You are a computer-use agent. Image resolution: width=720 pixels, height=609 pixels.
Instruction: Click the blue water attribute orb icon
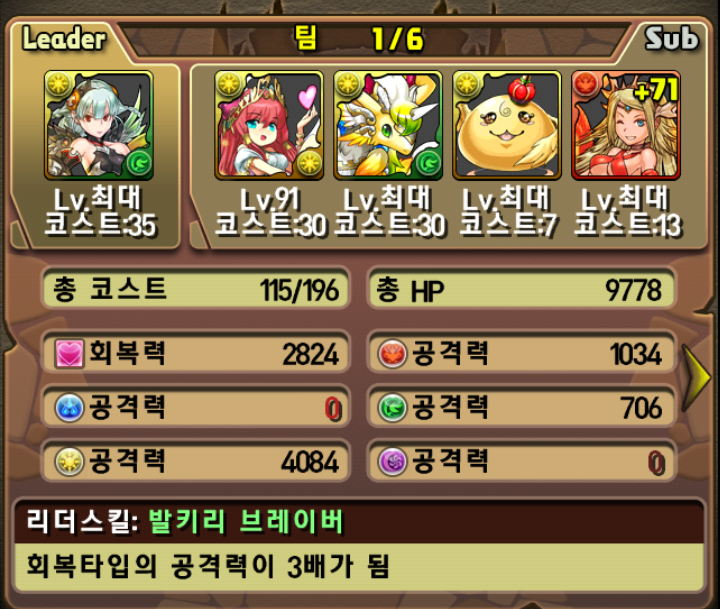[x=69, y=408]
